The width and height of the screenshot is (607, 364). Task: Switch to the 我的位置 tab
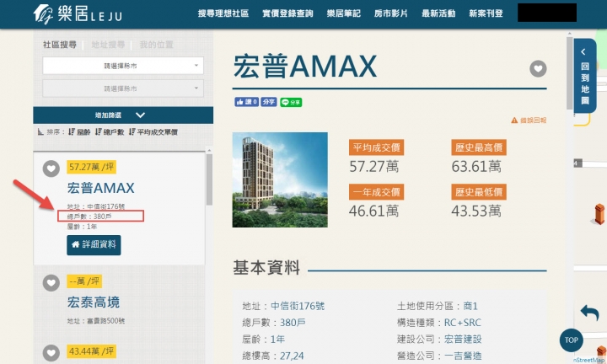click(157, 45)
